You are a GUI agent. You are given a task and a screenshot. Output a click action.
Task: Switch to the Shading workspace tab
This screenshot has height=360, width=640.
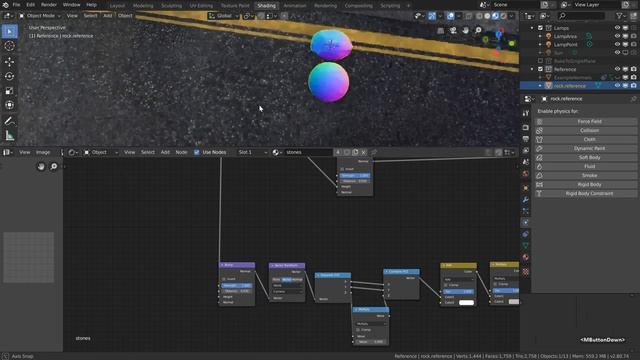point(267,6)
